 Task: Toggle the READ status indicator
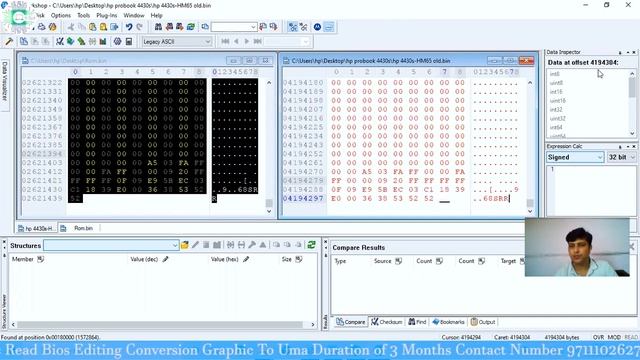[631, 337]
